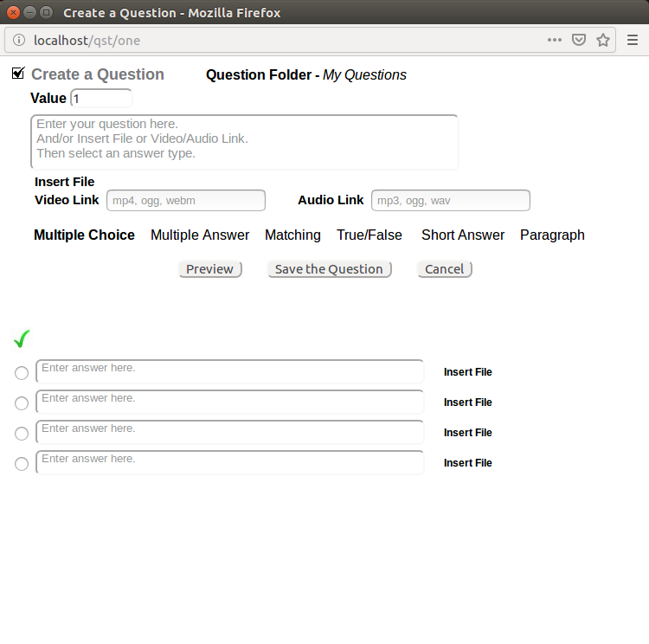Choose the True/False answer type
The height and width of the screenshot is (644, 649).
tap(369, 235)
